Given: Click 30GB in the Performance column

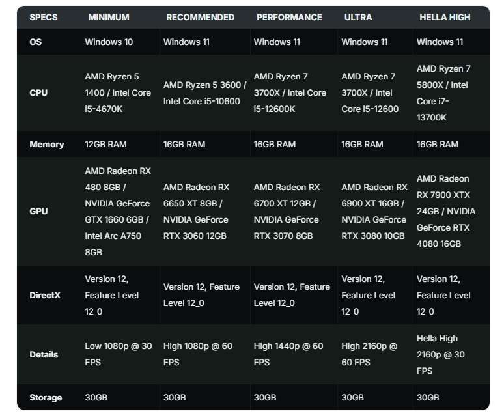Looking at the screenshot, I should point(265,397).
